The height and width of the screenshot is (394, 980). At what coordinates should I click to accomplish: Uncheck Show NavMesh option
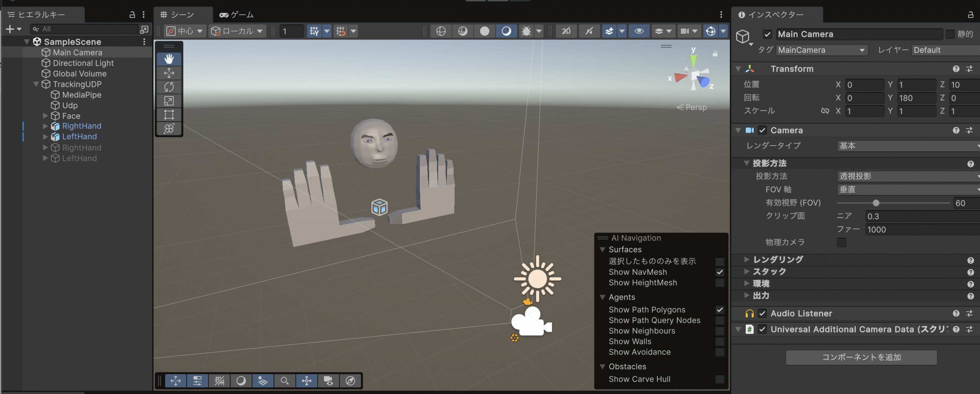[720, 272]
